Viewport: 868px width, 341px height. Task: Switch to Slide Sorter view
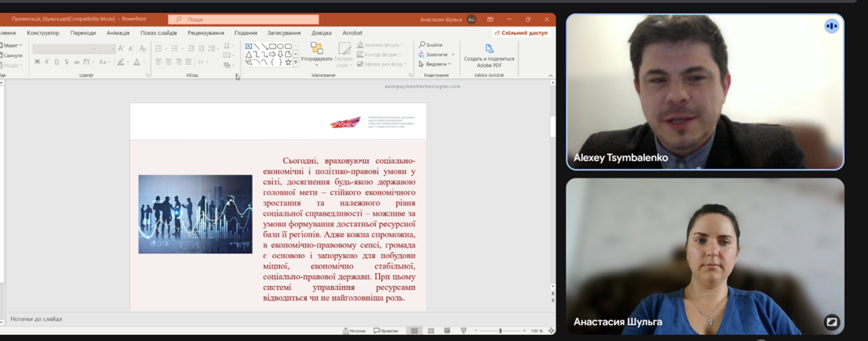pyautogui.click(x=431, y=331)
